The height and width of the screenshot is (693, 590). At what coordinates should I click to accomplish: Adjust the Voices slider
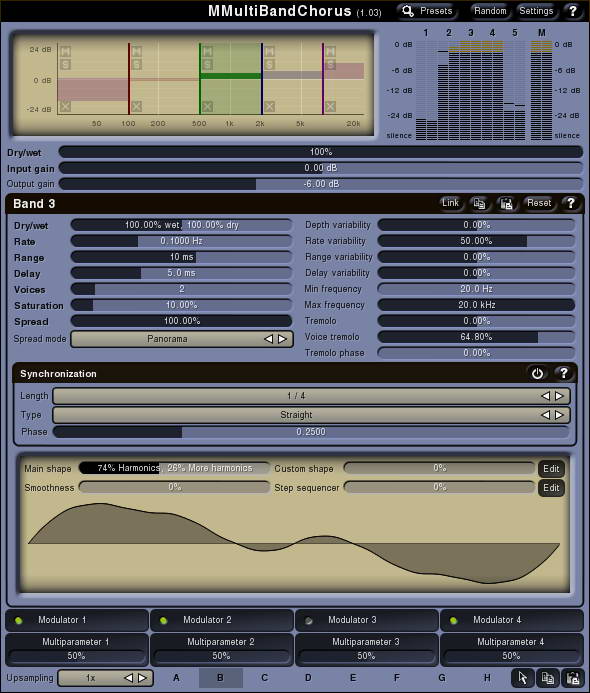[x=181, y=289]
